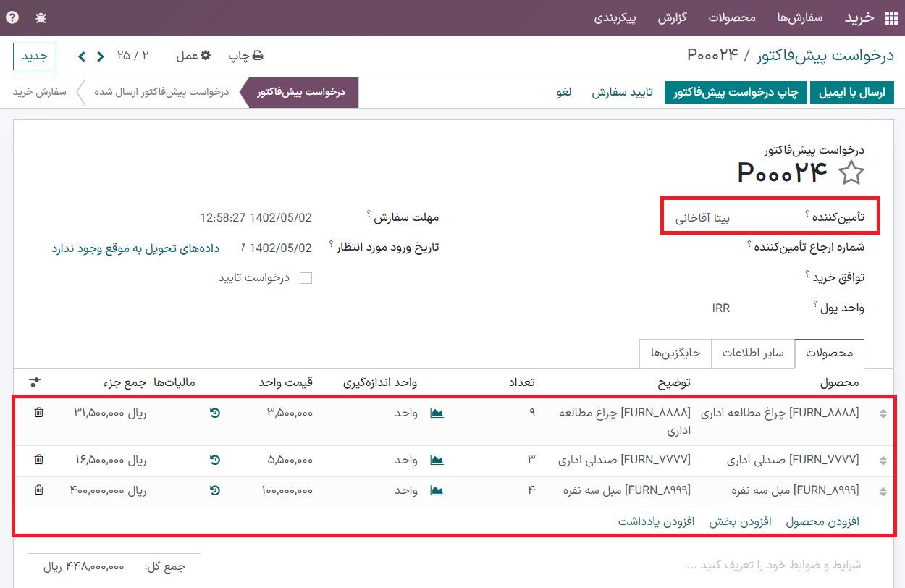This screenshot has width=905, height=588.
Task: Open the چاپ print dropdown
Action: click(245, 56)
